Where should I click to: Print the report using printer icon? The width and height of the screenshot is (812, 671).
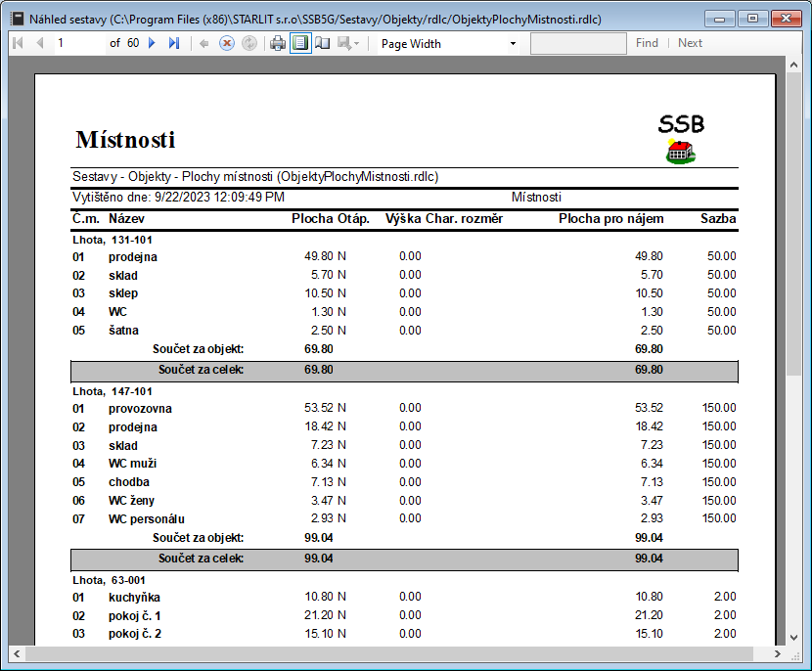(278, 43)
